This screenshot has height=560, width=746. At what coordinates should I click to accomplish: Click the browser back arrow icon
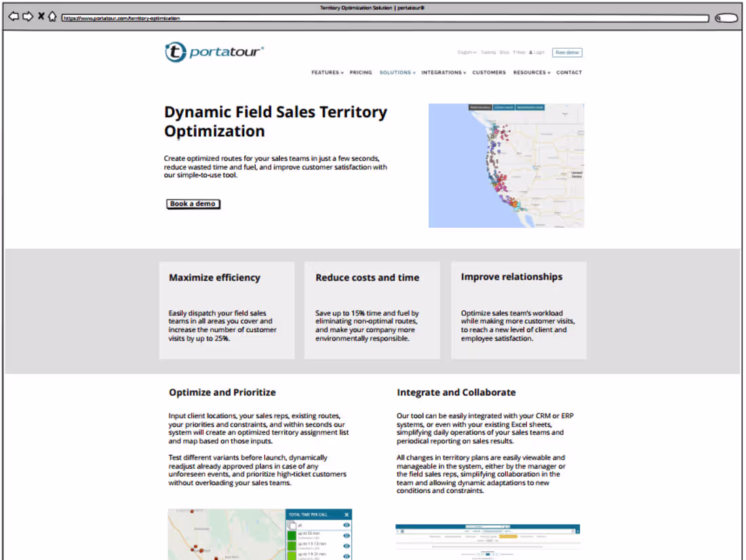click(x=14, y=16)
